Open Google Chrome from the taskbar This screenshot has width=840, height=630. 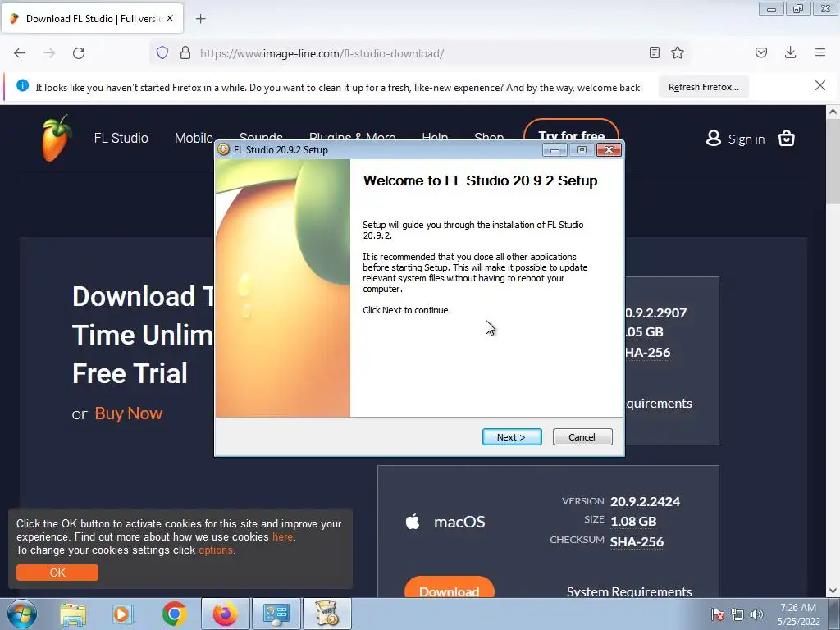(x=174, y=614)
